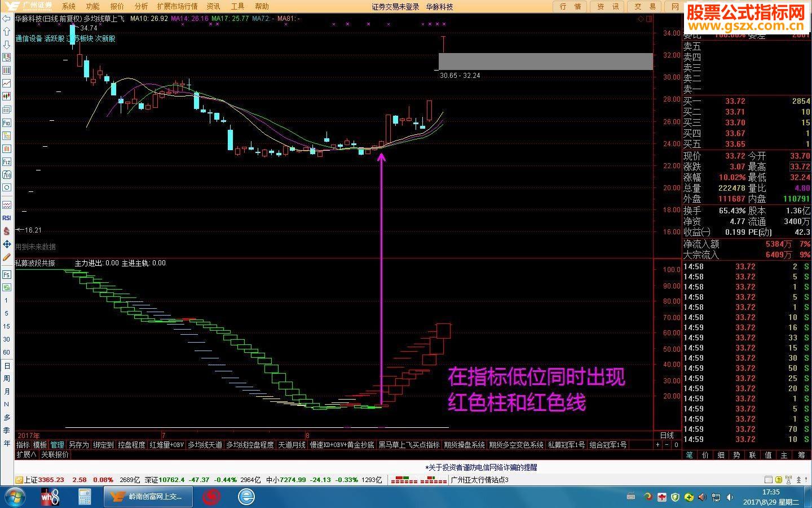This screenshot has height=508, width=812.
Task: Switch to 60-minute period
Action: tap(7, 352)
